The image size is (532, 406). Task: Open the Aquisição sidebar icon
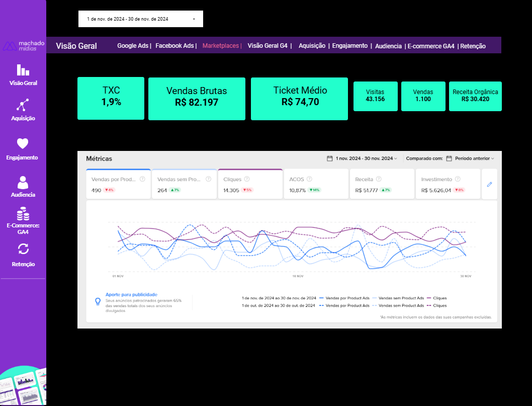(23, 105)
